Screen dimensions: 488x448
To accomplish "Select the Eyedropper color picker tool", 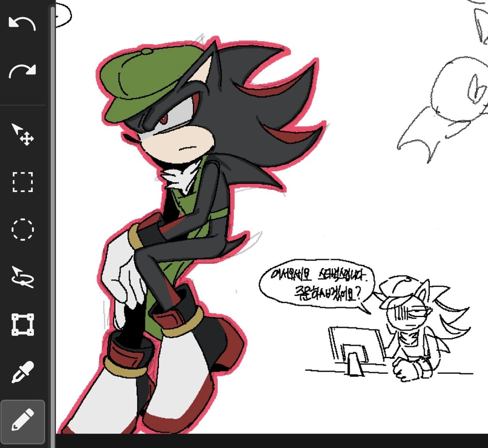I will pos(22,372).
